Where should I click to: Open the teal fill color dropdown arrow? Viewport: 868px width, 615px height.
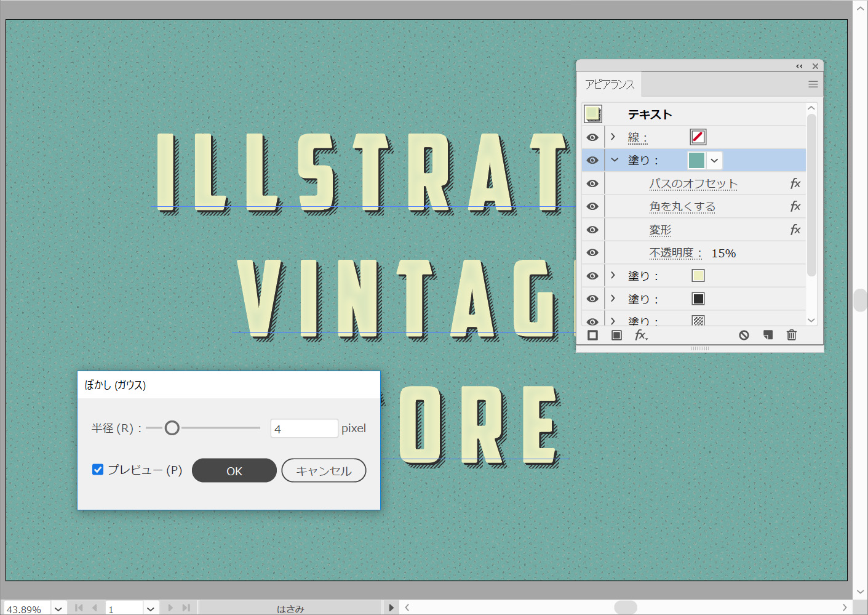(x=714, y=161)
